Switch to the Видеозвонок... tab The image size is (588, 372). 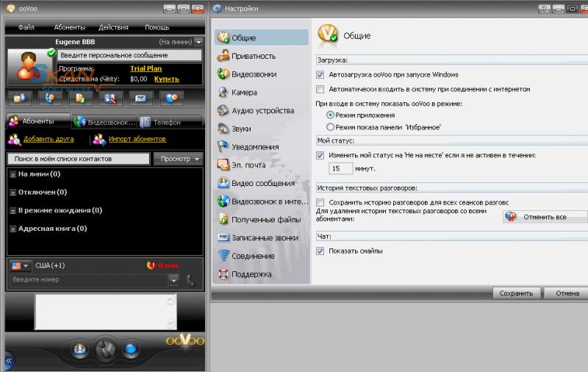point(104,122)
